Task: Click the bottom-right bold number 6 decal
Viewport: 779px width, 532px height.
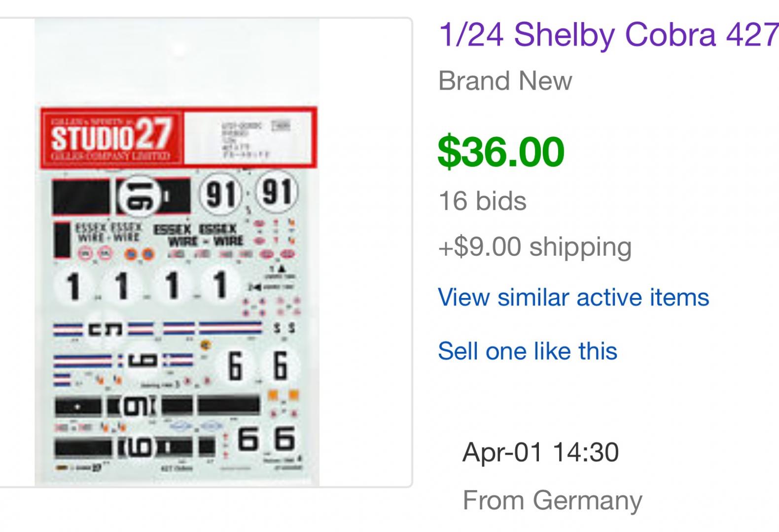Action: 284,439
